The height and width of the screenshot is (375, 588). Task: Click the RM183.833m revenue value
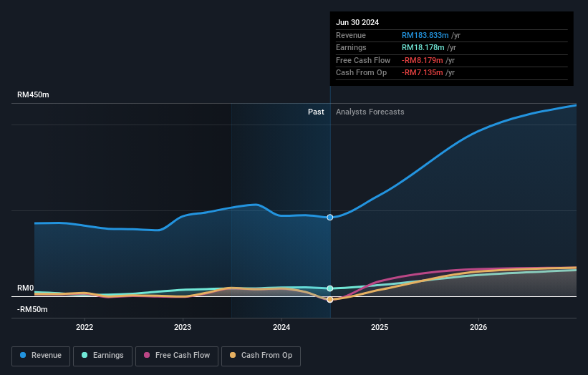(425, 35)
